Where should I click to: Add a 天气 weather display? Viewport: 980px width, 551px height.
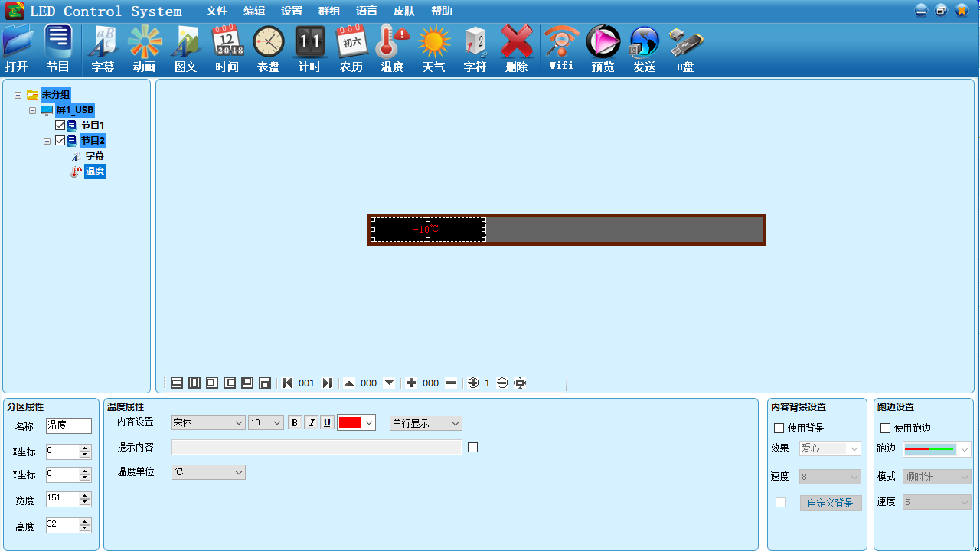pos(433,47)
